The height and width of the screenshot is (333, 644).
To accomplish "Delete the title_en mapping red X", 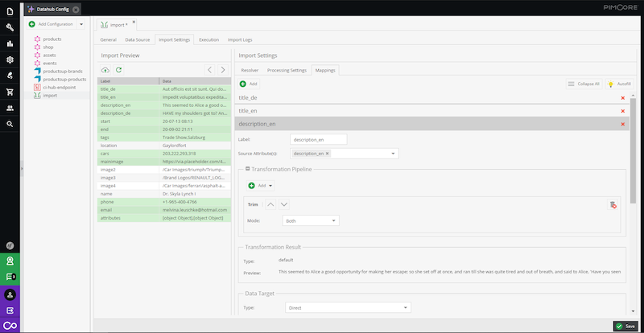I will point(622,111).
